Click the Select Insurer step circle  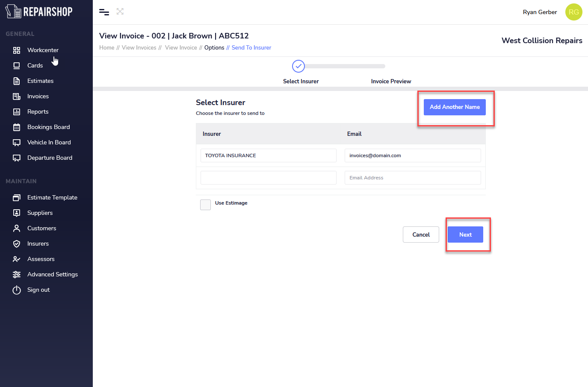point(298,66)
